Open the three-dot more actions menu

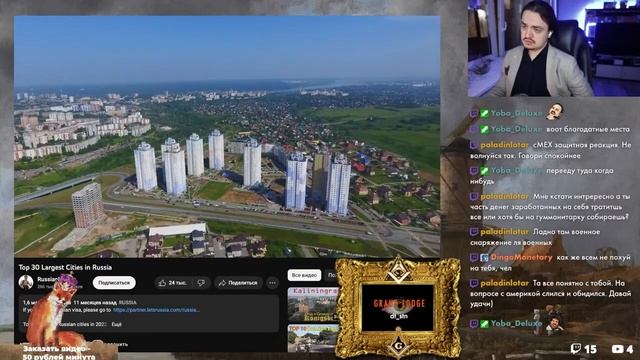[273, 283]
